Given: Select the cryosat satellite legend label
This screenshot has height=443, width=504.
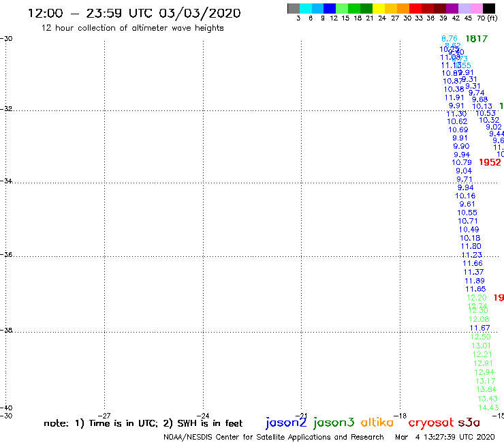Looking at the screenshot, I should pyautogui.click(x=431, y=423).
